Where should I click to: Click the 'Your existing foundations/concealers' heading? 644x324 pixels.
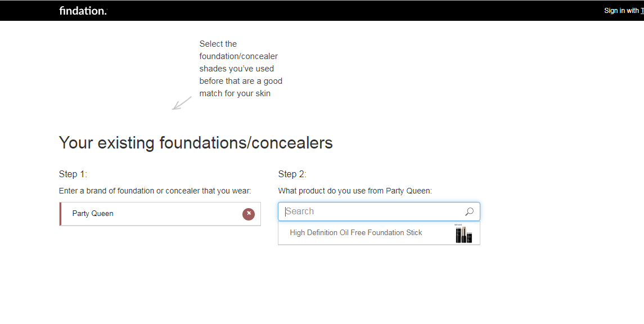pyautogui.click(x=196, y=143)
